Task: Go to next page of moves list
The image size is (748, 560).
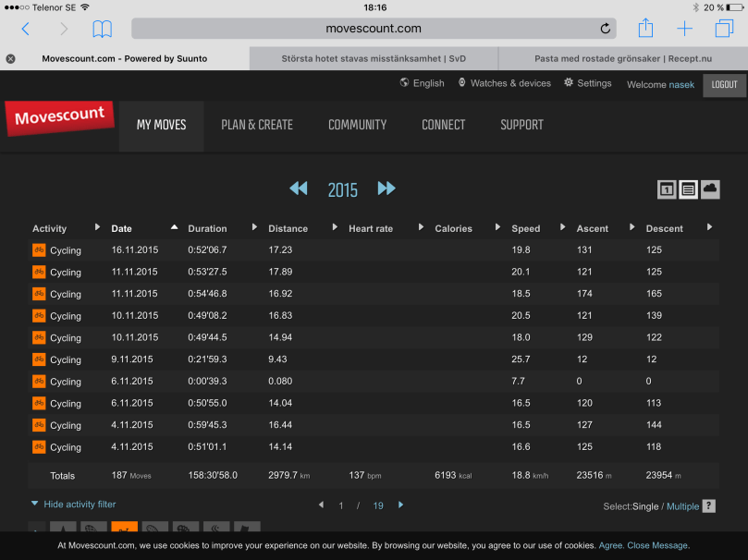Action: click(400, 505)
